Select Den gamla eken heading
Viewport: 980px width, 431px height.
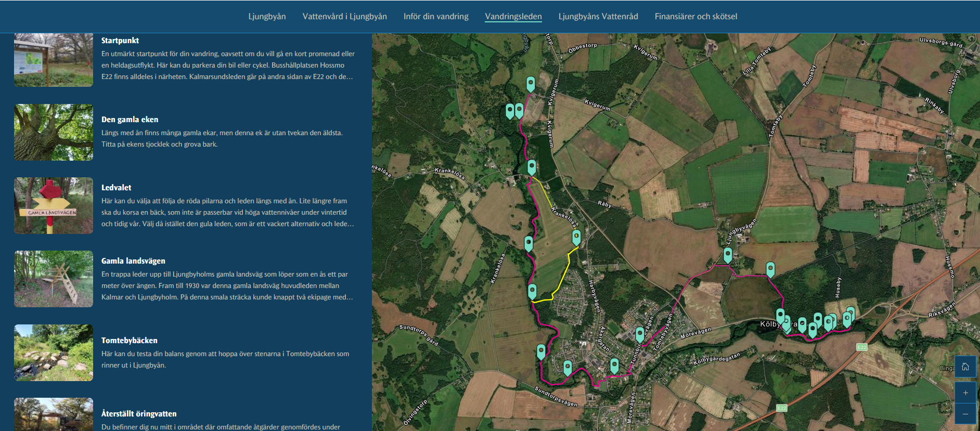point(130,120)
